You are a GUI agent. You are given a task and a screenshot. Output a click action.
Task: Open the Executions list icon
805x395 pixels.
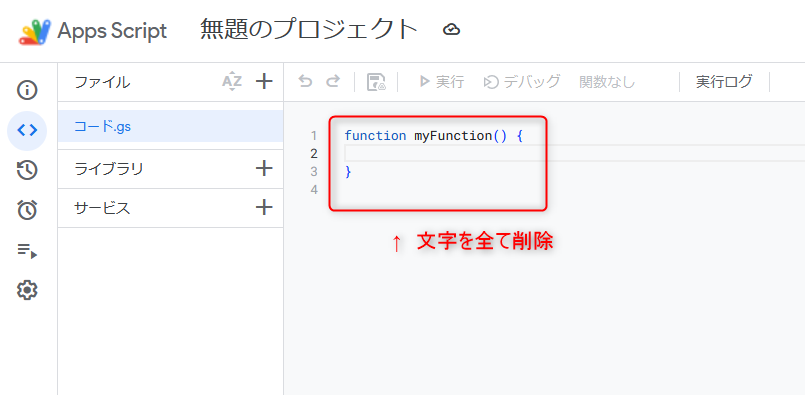pyautogui.click(x=27, y=250)
